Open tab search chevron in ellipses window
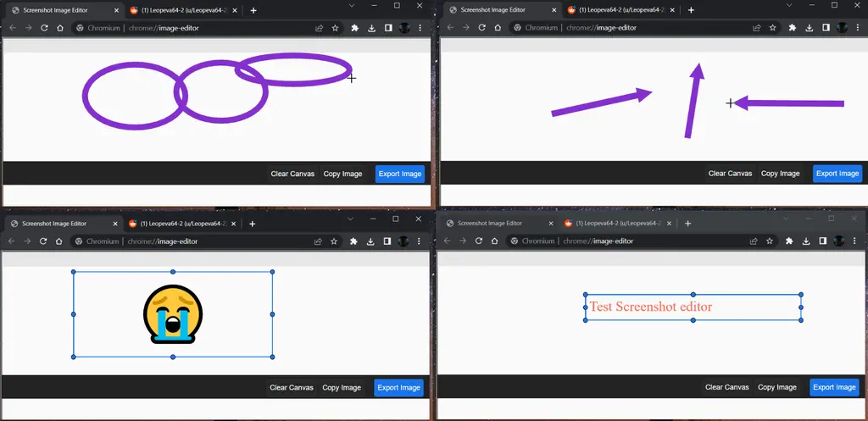This screenshot has height=421, width=868. (351, 6)
